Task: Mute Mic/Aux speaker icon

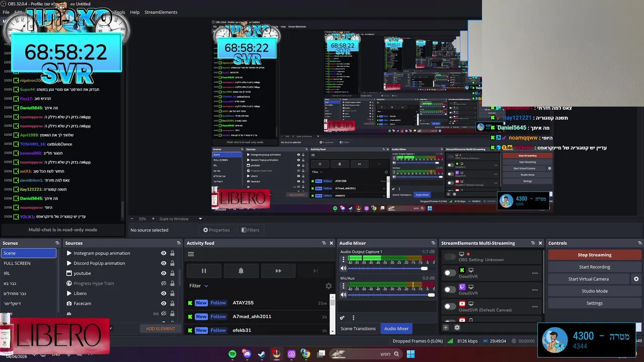Action: pyautogui.click(x=344, y=295)
